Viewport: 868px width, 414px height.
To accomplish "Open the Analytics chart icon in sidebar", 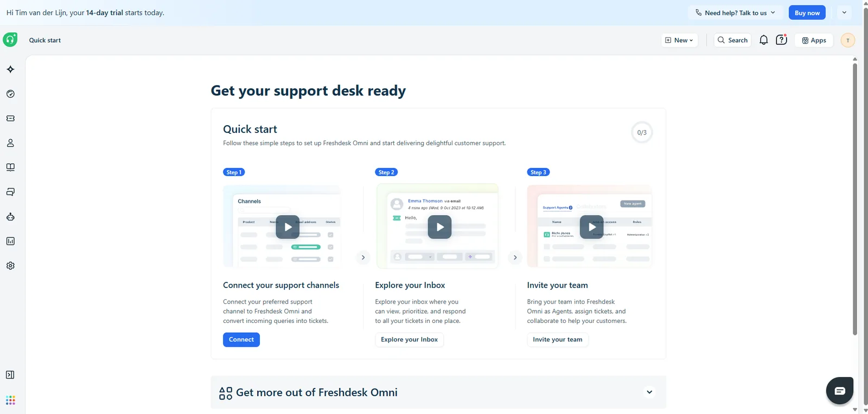I will [x=10, y=241].
